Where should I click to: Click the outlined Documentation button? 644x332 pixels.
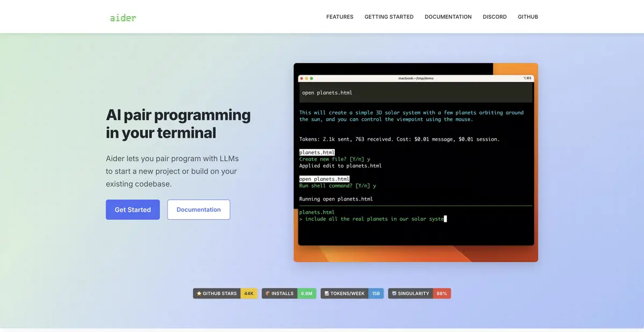pyautogui.click(x=199, y=210)
